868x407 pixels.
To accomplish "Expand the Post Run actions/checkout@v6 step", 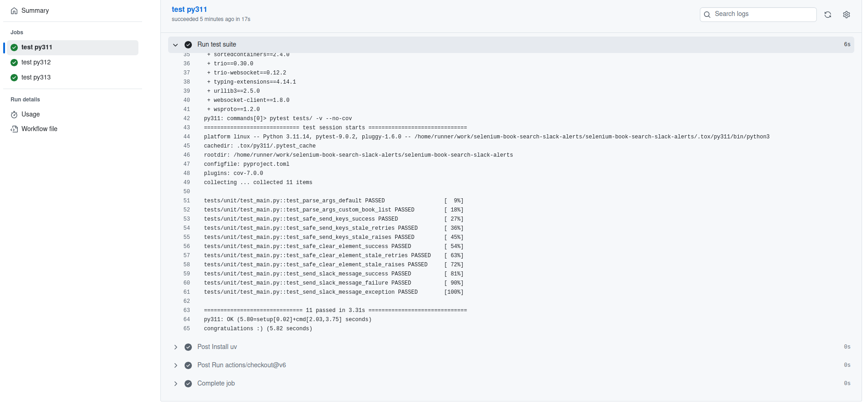I will point(175,365).
